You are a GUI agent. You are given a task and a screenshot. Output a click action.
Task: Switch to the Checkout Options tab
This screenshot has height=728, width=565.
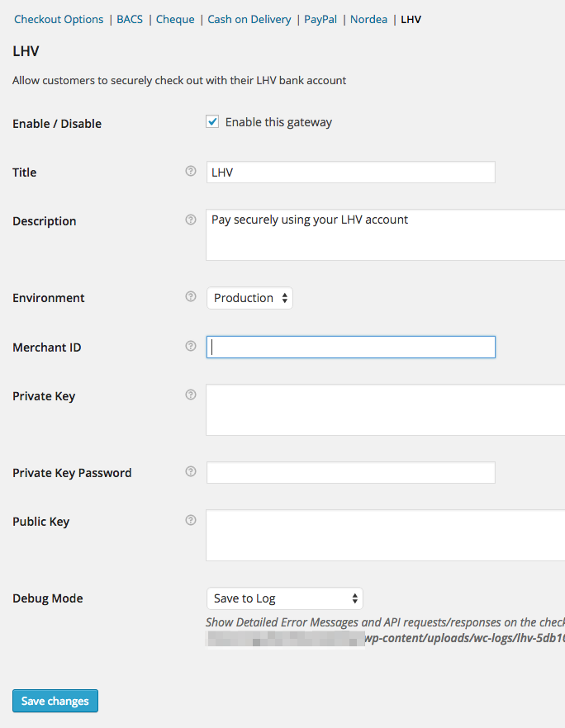coord(59,19)
